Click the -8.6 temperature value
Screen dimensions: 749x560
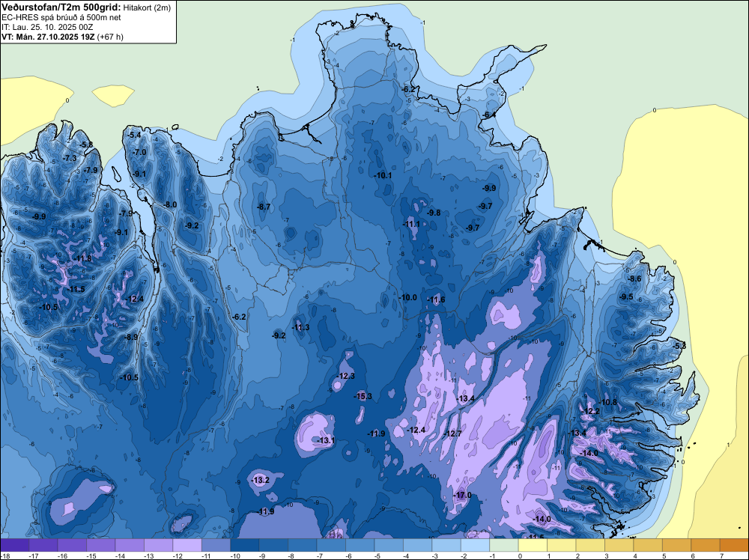635,279
